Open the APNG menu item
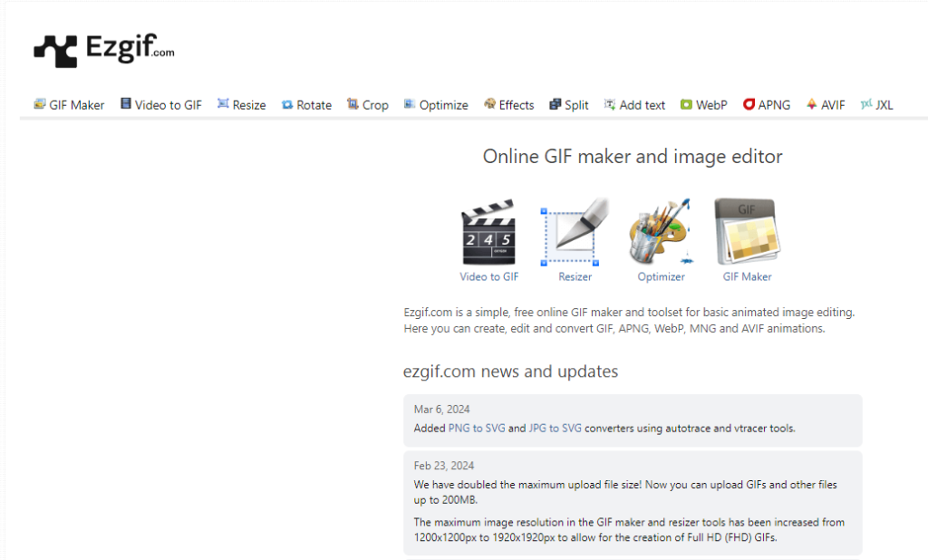 click(x=767, y=105)
